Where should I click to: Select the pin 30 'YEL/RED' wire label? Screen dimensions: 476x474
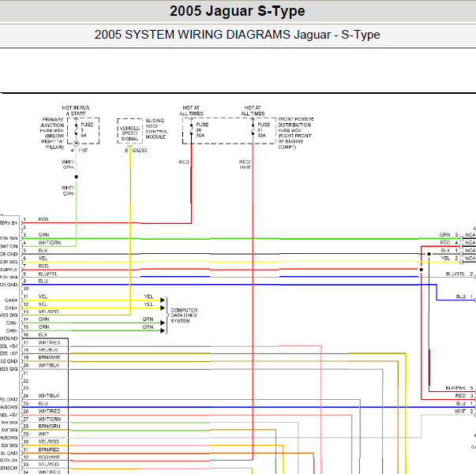pos(48,442)
